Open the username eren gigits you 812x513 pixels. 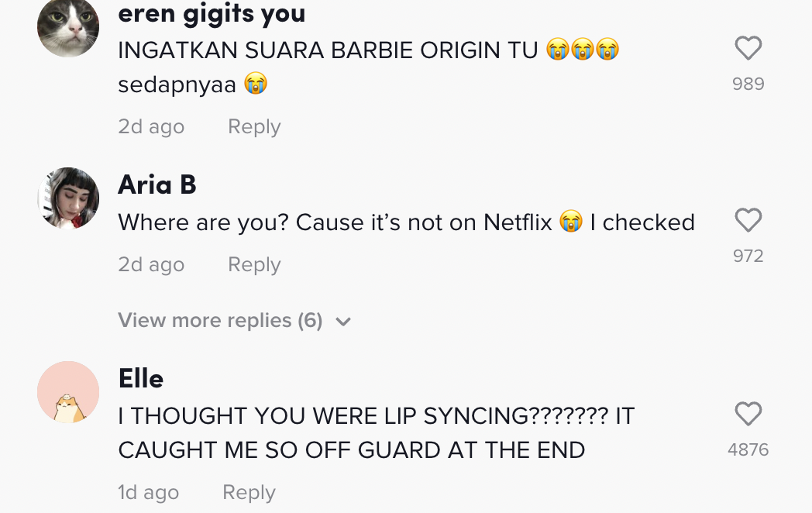pos(212,13)
